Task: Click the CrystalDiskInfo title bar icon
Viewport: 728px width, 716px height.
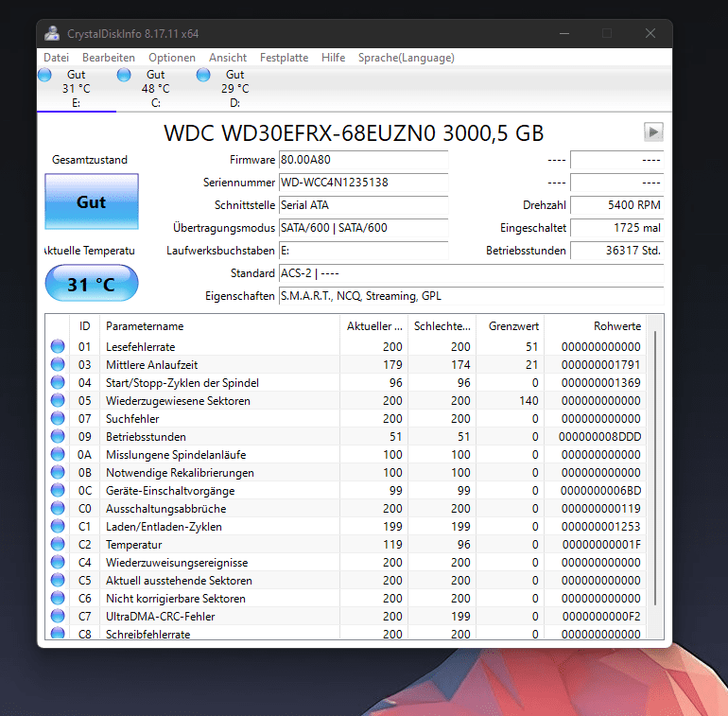Action: (x=52, y=33)
